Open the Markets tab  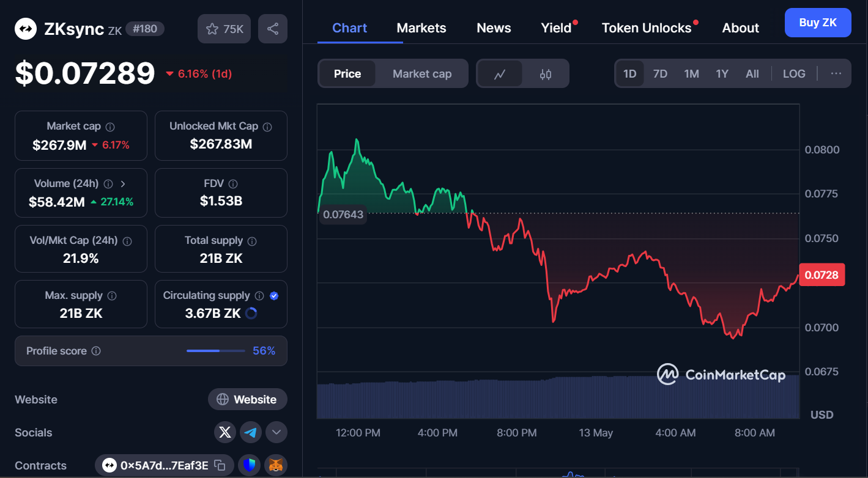[421, 28]
